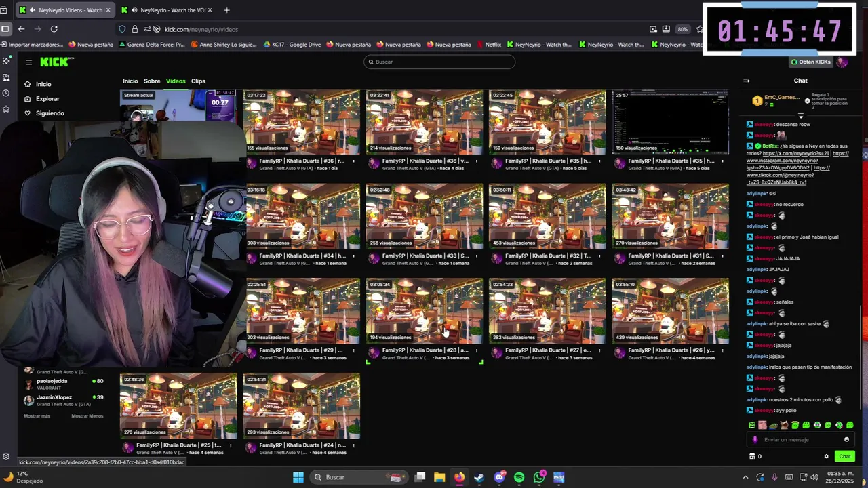Expand the gift leaderboard chevron

(x=800, y=116)
